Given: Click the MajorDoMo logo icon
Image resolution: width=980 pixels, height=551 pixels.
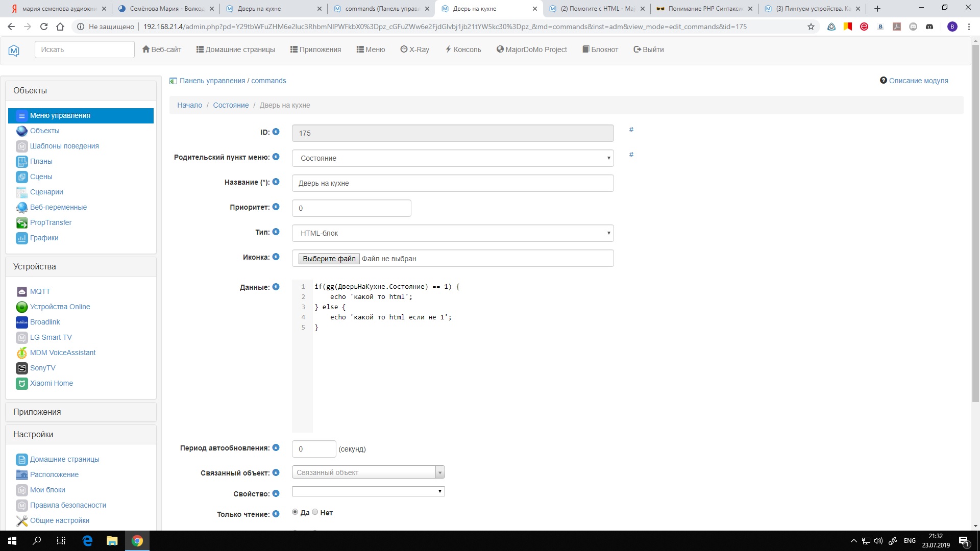Looking at the screenshot, I should [x=14, y=50].
